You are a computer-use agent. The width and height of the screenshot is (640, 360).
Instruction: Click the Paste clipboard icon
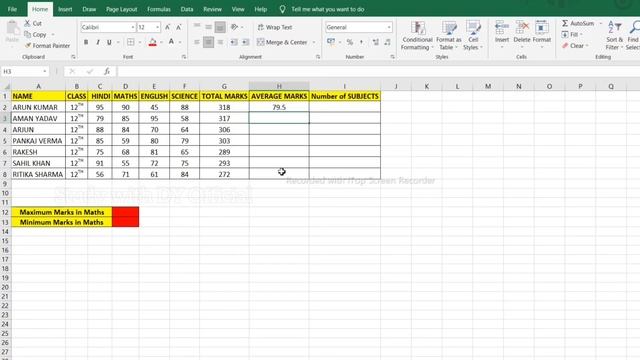click(x=12, y=29)
